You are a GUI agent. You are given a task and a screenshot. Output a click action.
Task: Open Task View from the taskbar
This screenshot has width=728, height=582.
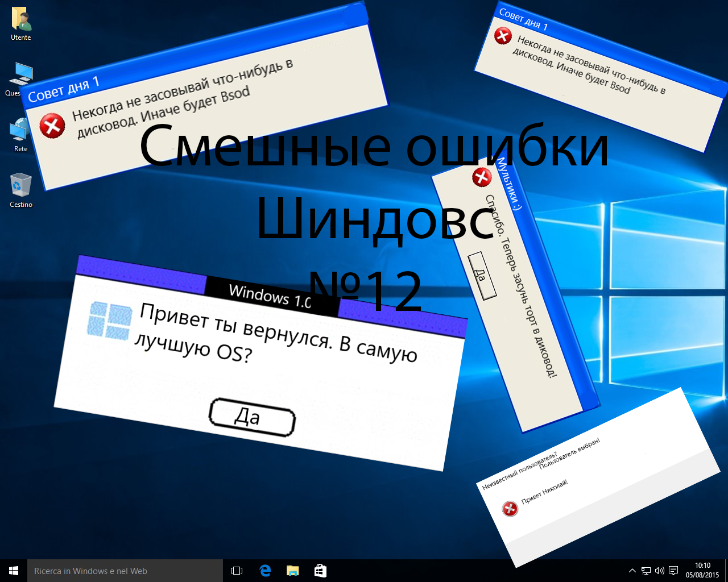coord(237,571)
